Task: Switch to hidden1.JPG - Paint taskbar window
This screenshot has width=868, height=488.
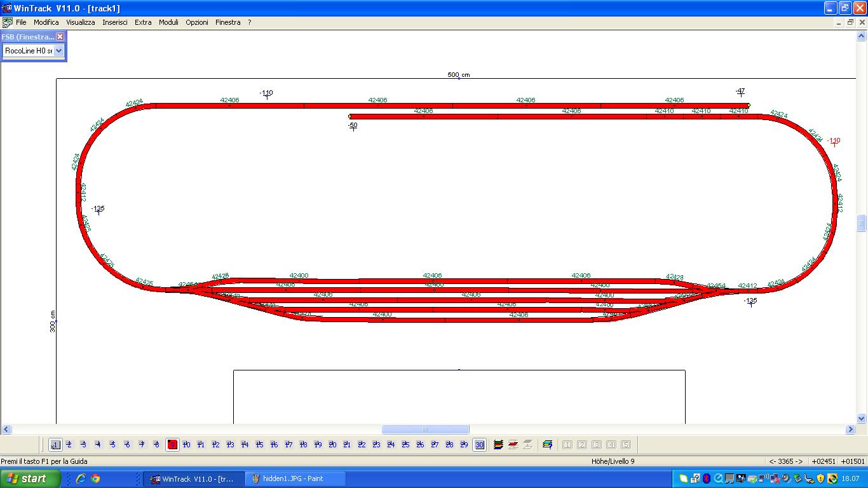Action: pos(296,478)
